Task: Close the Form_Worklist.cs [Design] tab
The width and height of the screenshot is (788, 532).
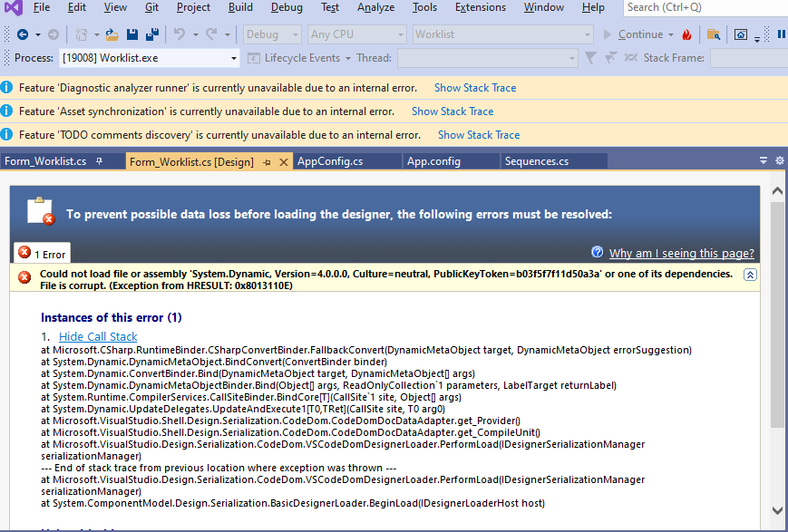Action: [284, 161]
